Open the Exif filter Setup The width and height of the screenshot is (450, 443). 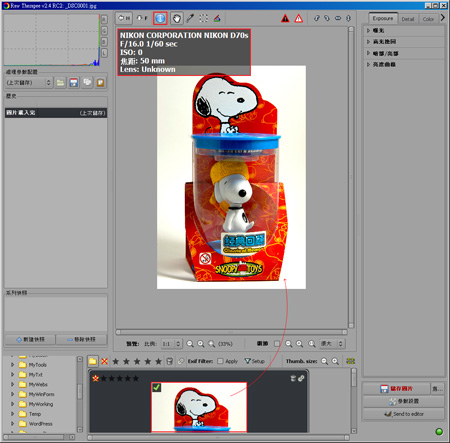[254, 361]
